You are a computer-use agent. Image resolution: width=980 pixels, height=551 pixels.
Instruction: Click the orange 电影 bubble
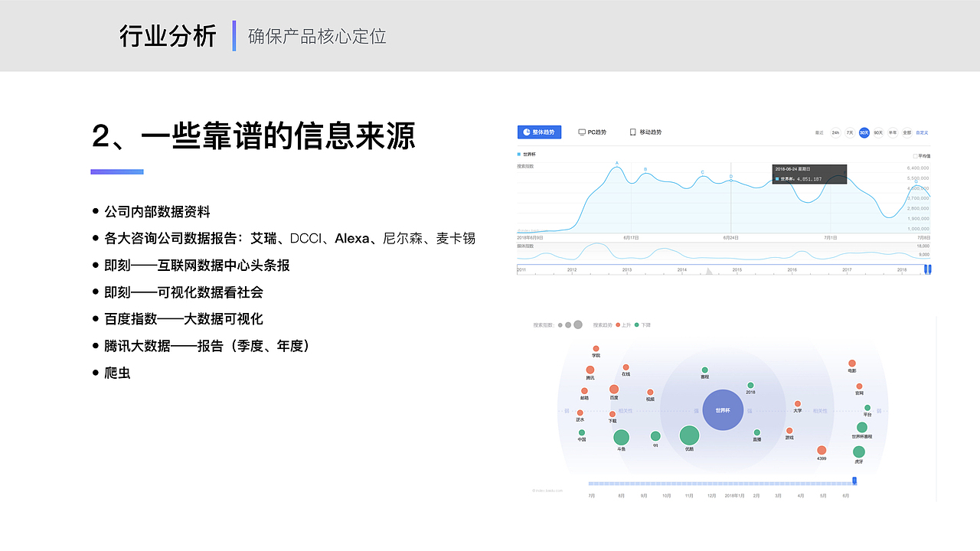(x=852, y=364)
